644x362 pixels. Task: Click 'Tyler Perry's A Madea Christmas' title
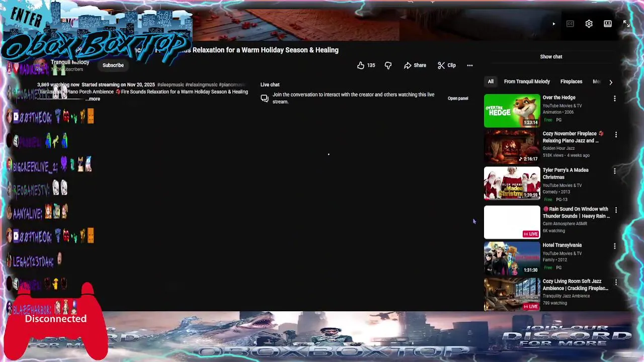(566, 173)
